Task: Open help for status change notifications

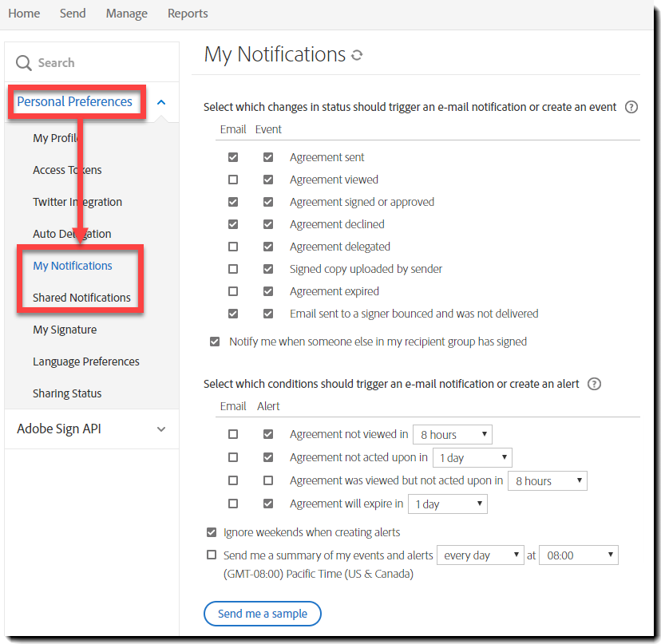Action: [x=631, y=106]
